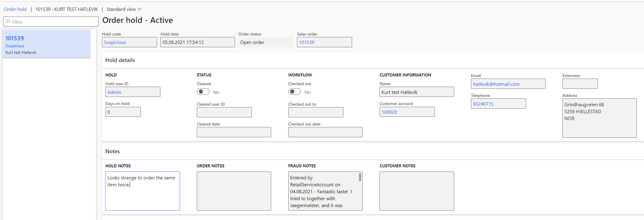This screenshot has height=220, width=644.
Task: Open the Order hold breadcrumb link
Action: tap(15, 9)
